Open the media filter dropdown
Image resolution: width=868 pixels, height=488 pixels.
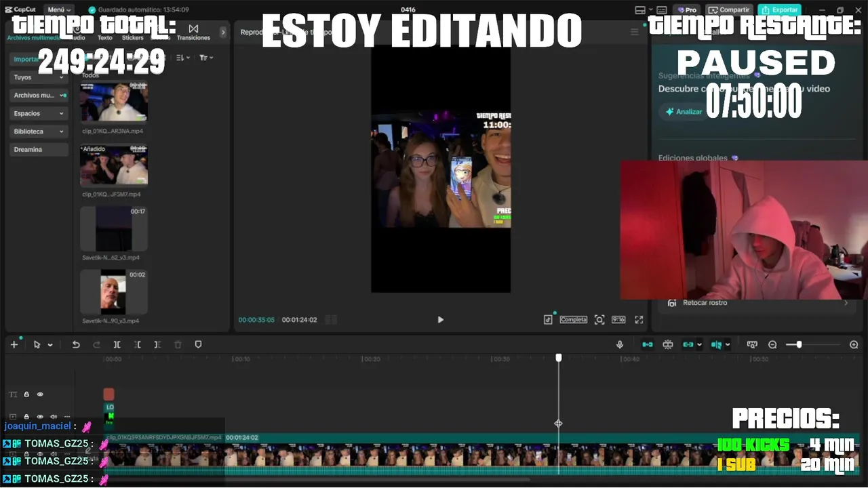click(206, 58)
